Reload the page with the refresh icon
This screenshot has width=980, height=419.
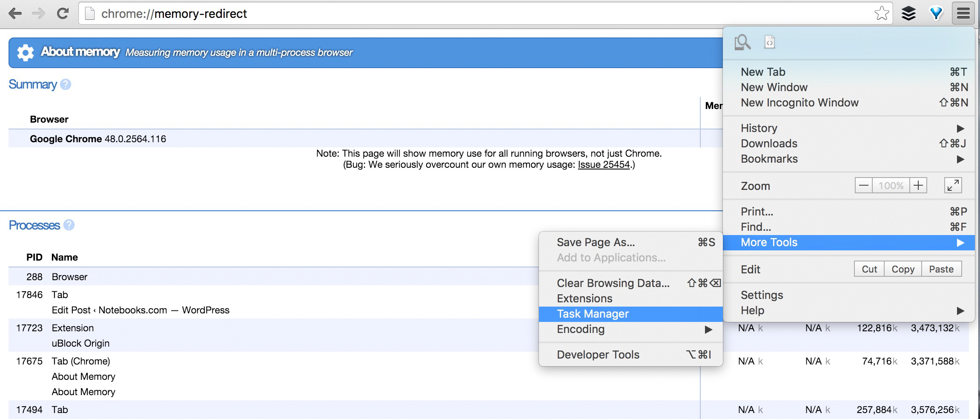pyautogui.click(x=63, y=14)
